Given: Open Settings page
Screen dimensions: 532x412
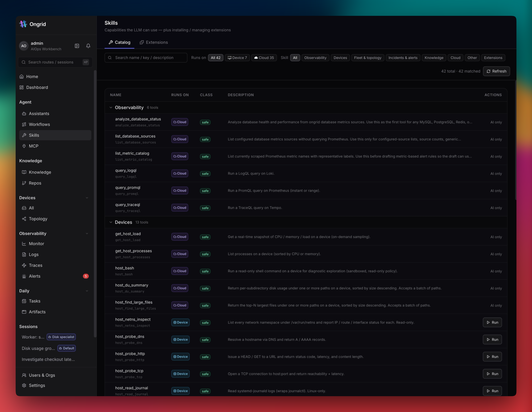Looking at the screenshot, I should click(55, 385).
